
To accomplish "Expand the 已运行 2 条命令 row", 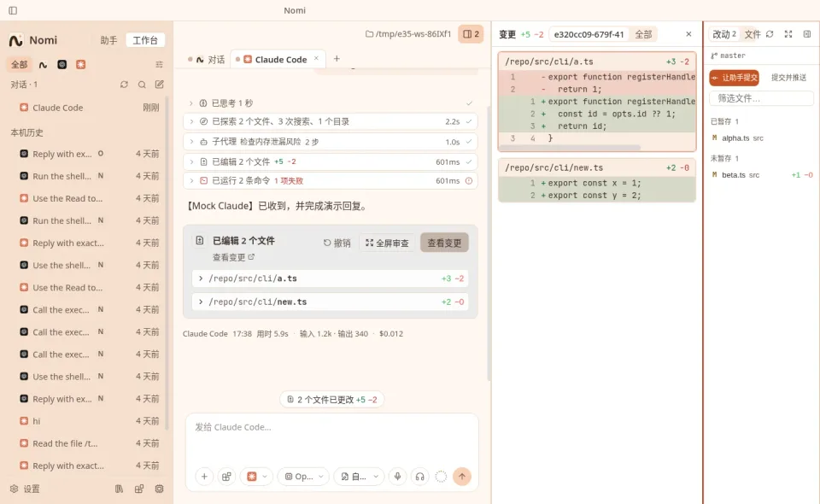I will click(331, 181).
